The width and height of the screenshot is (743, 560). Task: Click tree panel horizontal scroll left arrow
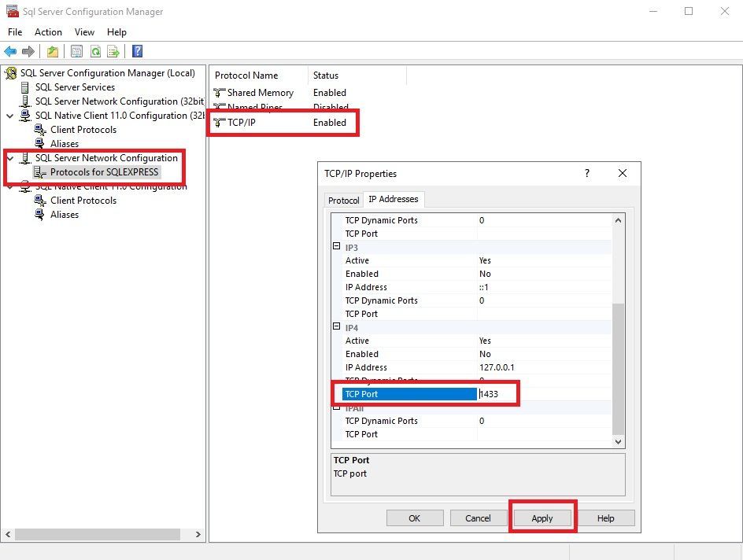click(x=8, y=534)
